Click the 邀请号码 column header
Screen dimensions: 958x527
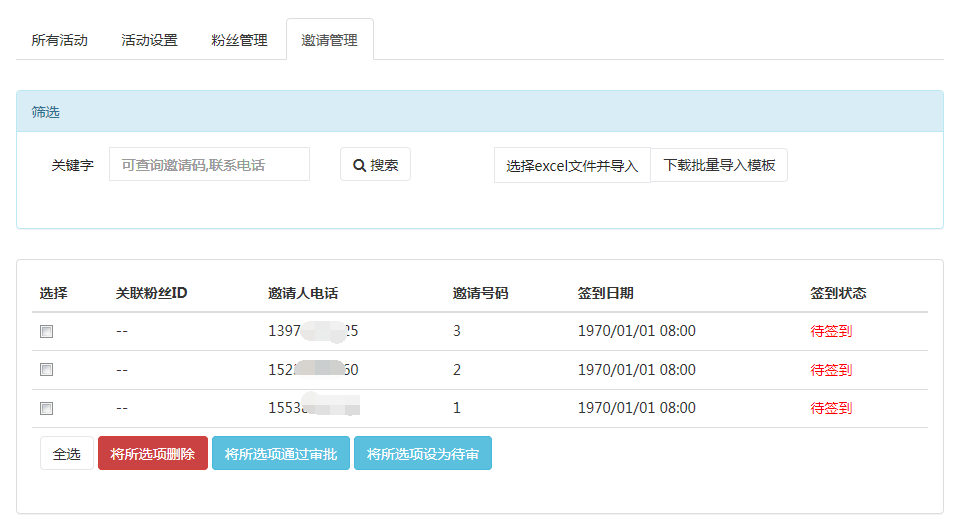click(x=480, y=293)
